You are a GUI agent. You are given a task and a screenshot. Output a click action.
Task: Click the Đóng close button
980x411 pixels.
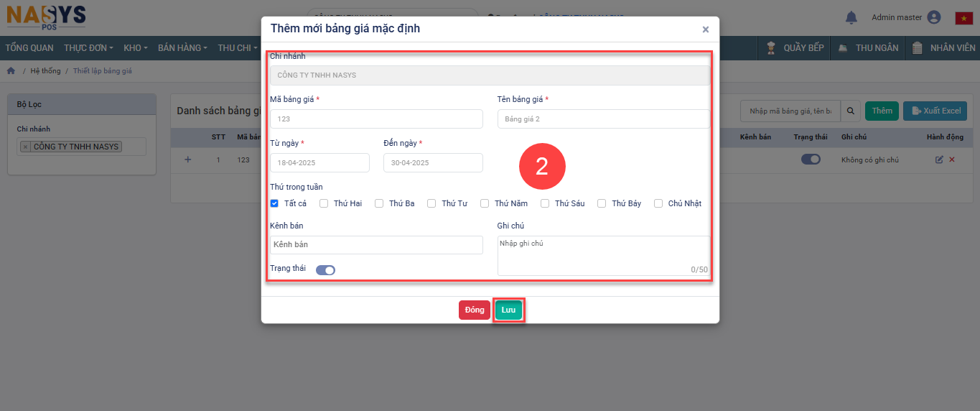click(475, 310)
